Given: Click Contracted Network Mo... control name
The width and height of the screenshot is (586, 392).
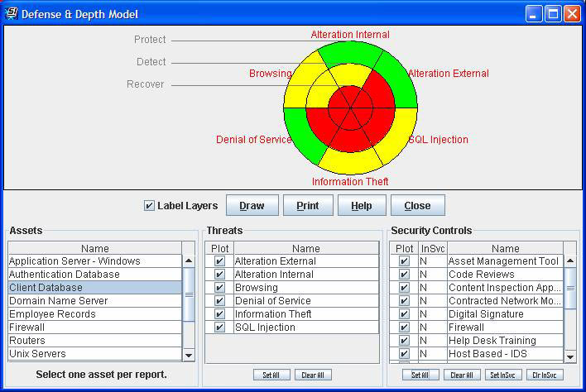Looking at the screenshot, I should tap(505, 301).
